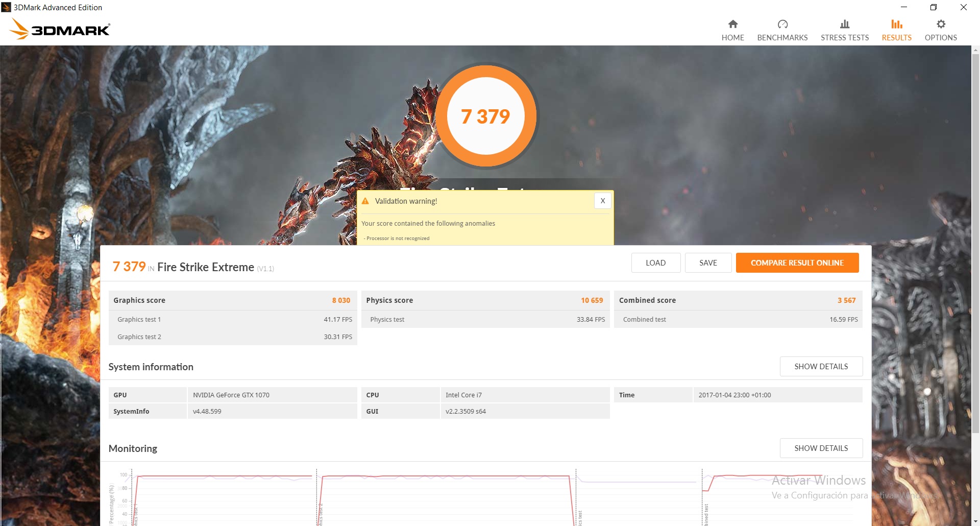Click the Benchmarks gauge icon
This screenshot has width=980, height=526.
point(782,24)
